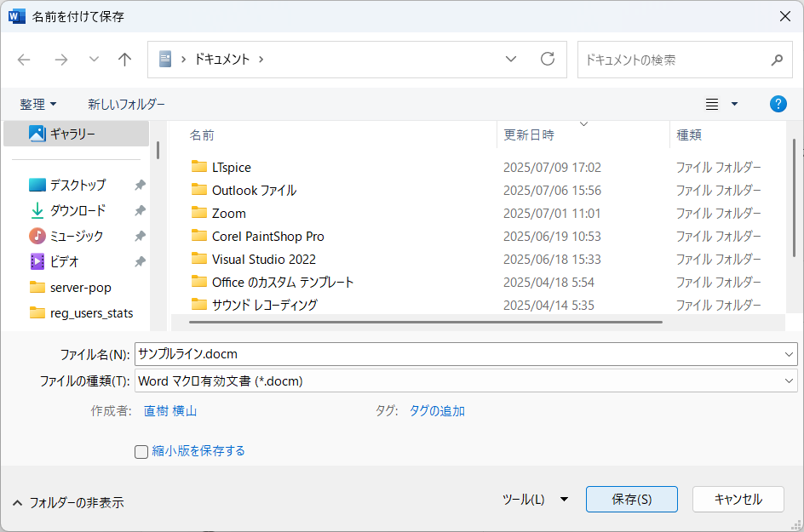This screenshot has width=804, height=532.
Task: Open デスクトップ in the sidebar
Action: click(78, 185)
